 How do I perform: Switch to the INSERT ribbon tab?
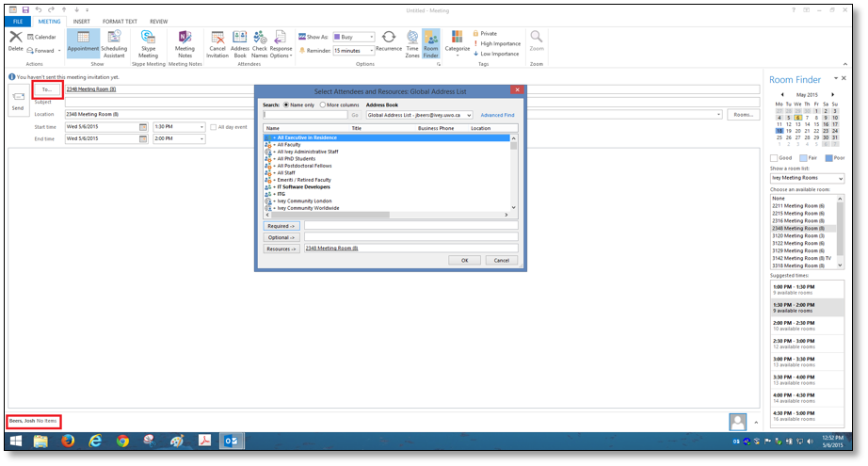(x=81, y=22)
